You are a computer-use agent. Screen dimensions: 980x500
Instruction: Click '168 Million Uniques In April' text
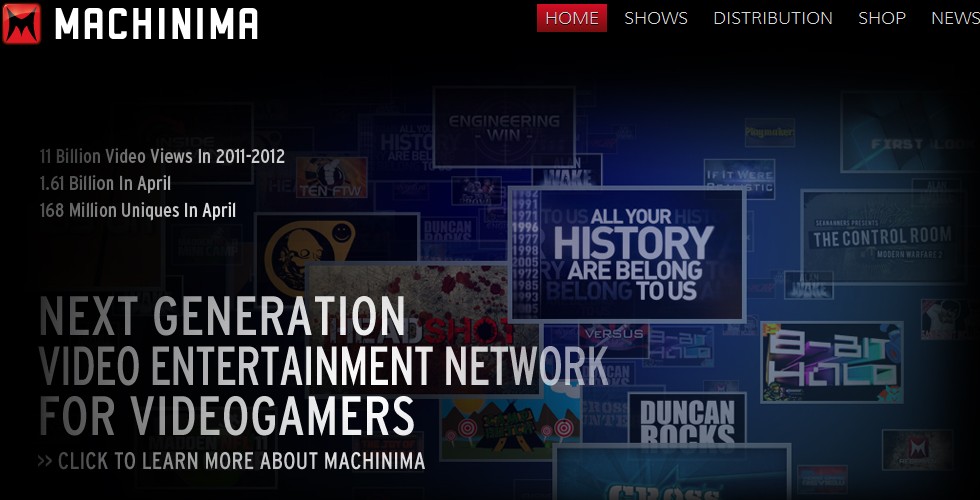(138, 210)
